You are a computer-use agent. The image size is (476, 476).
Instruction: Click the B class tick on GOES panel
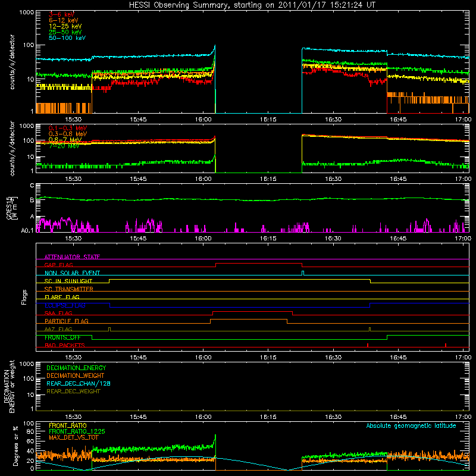click(32, 200)
